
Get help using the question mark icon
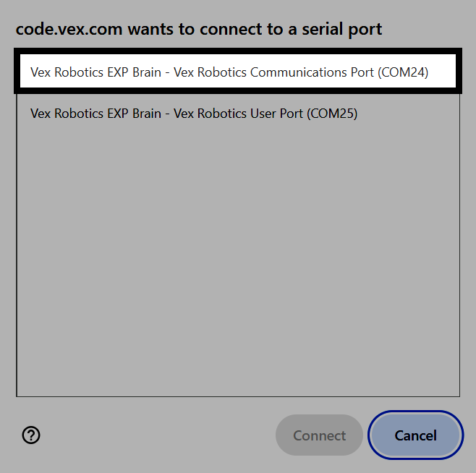point(31,435)
